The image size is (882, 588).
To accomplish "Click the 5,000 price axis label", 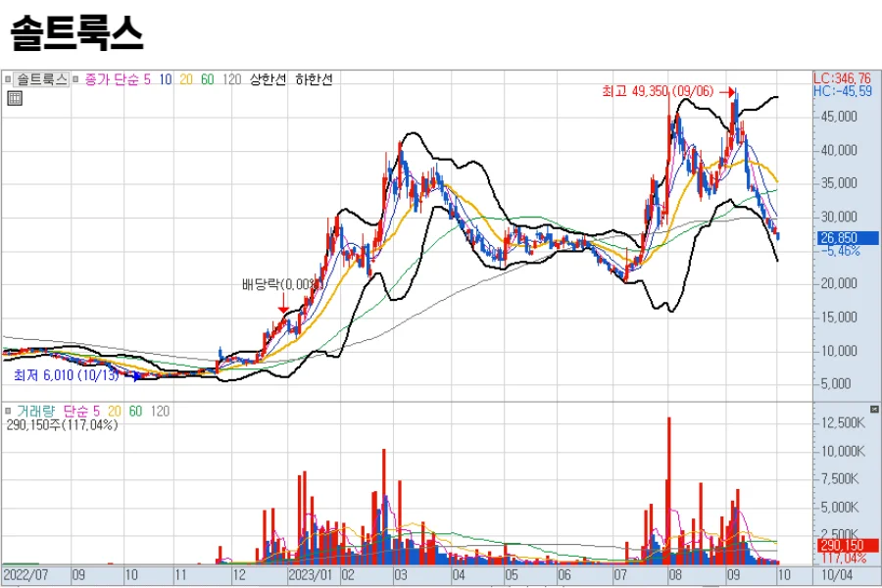I will tap(836, 384).
